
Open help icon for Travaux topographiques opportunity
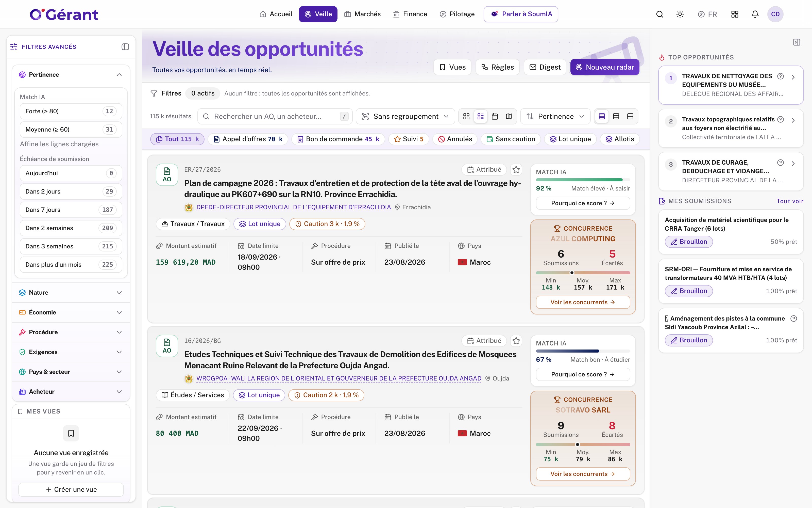(781, 119)
